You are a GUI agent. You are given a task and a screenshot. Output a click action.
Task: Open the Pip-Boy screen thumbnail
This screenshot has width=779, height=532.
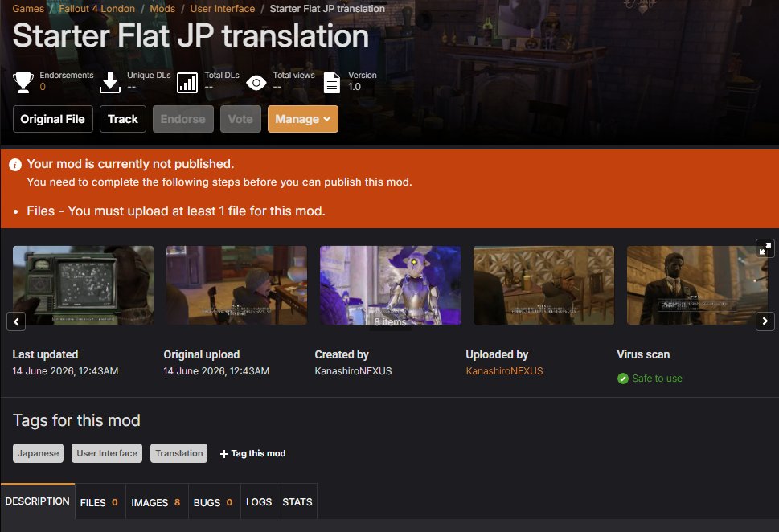coord(83,285)
